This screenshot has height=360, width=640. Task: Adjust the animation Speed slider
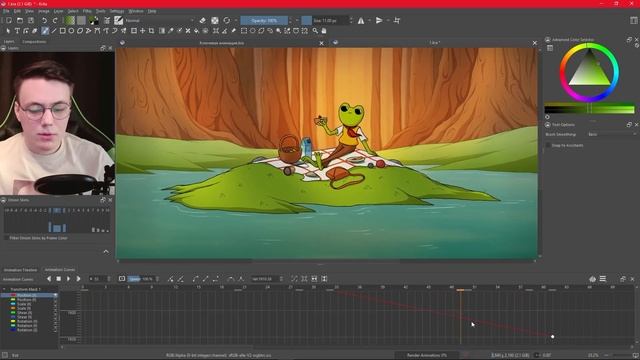click(141, 279)
